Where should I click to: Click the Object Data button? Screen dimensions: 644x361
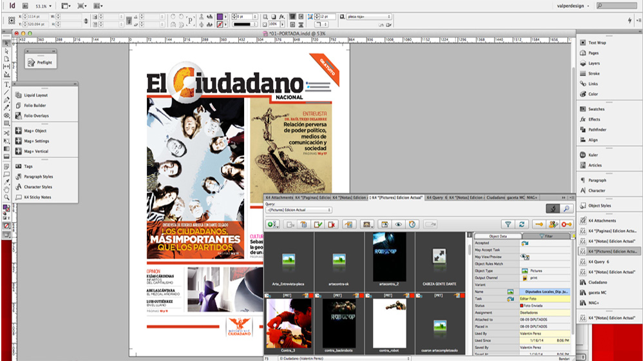pyautogui.click(x=498, y=237)
